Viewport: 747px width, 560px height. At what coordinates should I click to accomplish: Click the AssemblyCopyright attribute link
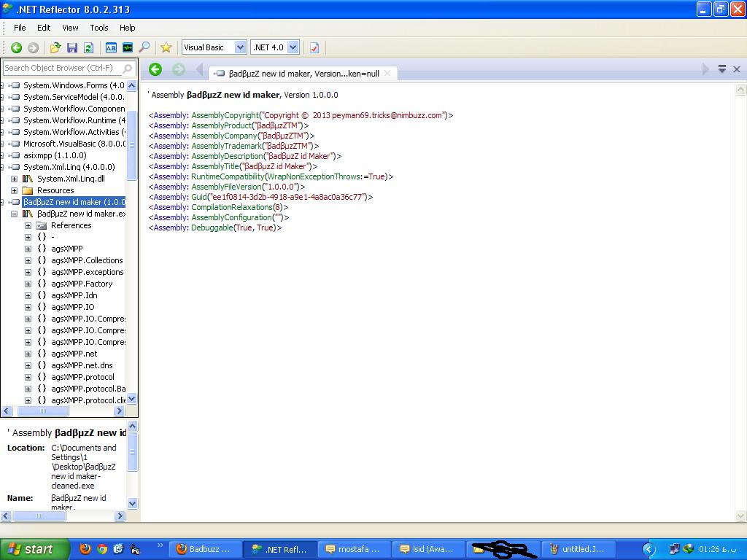(x=225, y=115)
